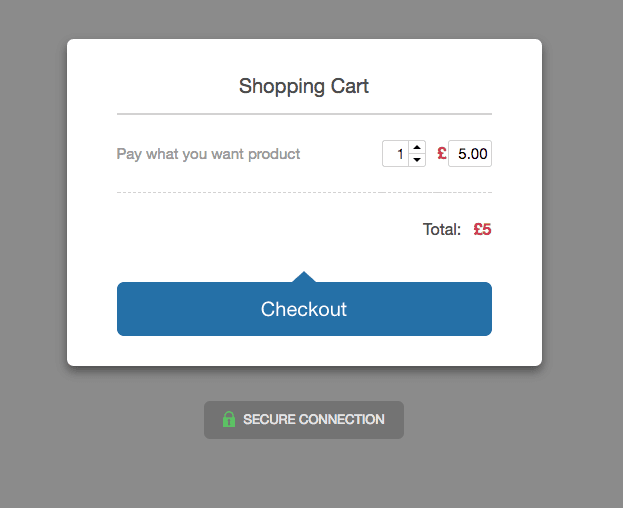Click the dashed divider below the product row

[304, 193]
